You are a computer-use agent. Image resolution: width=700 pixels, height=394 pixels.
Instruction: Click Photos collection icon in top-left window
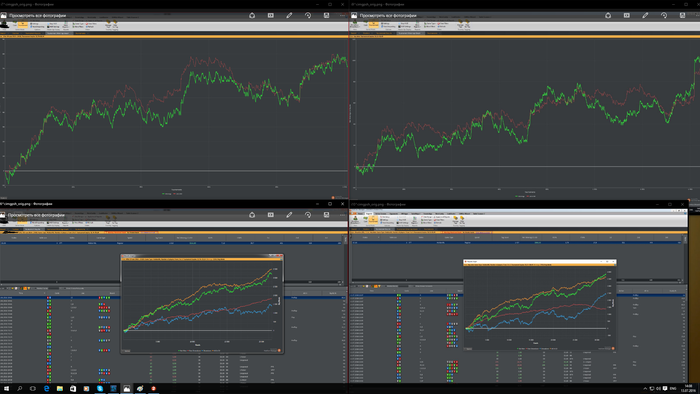pos(4,15)
